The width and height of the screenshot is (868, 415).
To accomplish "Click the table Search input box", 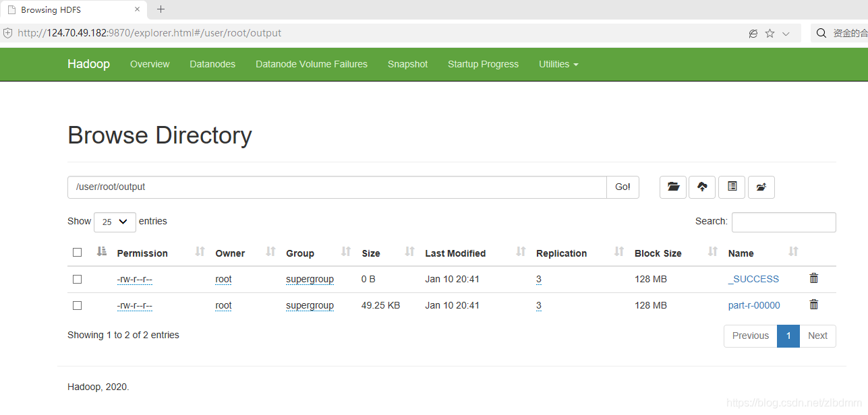I will point(784,222).
